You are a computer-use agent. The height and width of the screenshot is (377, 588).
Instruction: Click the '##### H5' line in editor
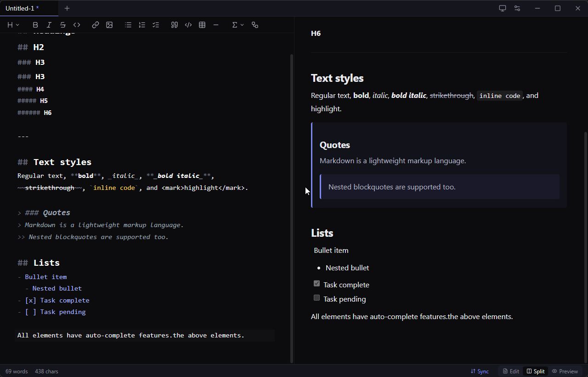coord(33,101)
